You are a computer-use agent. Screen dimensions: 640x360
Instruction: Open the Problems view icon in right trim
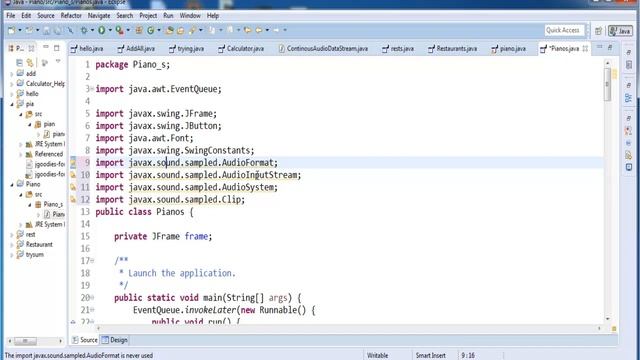pos(629,131)
